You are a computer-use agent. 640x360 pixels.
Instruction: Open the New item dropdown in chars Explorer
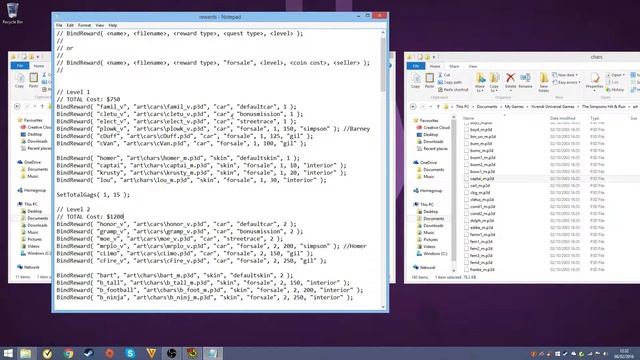(x=565, y=75)
